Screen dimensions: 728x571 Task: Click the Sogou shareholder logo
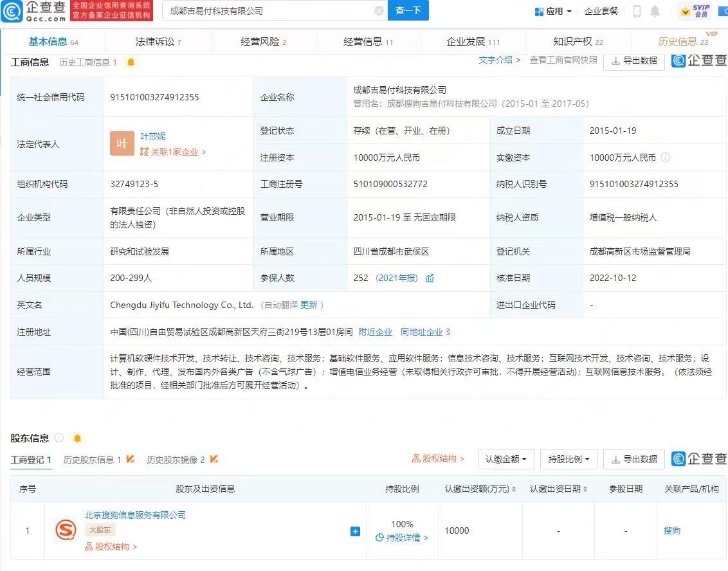point(66,530)
